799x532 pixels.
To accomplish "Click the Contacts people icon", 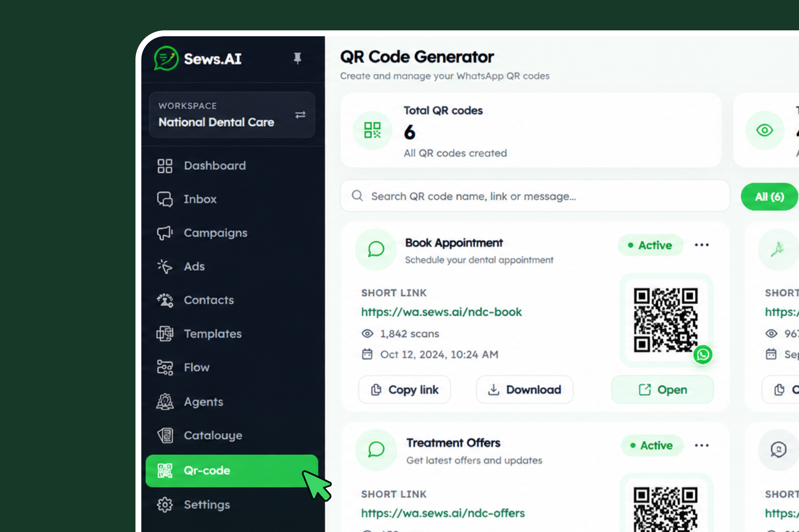I will point(165,300).
